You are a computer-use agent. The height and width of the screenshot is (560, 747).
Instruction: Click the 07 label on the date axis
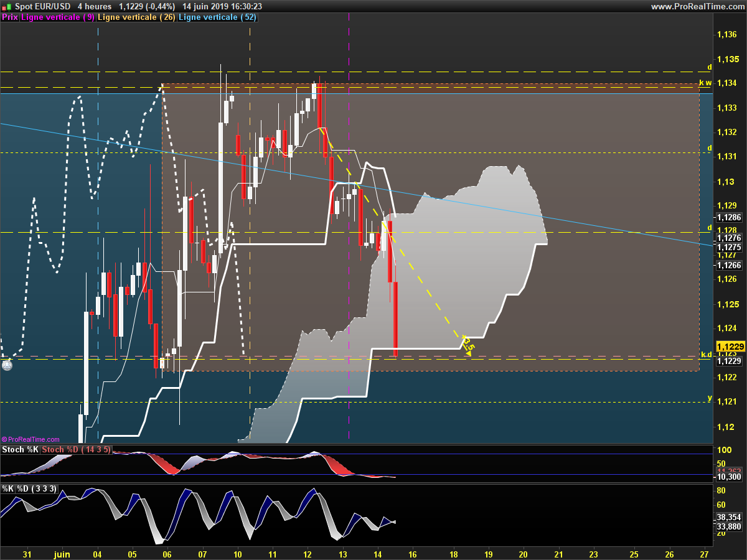(202, 553)
